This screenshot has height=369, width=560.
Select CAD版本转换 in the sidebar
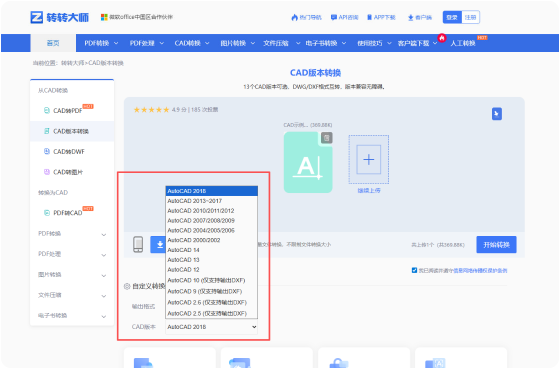(72, 131)
